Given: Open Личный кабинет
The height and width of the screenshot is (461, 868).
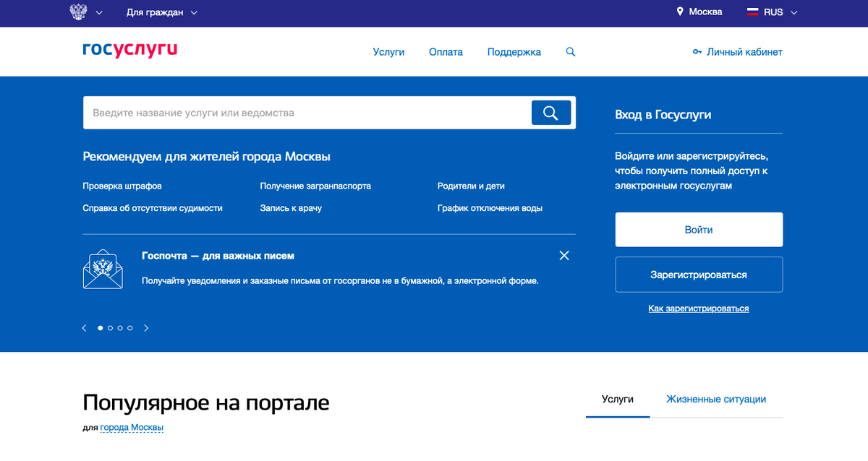Looking at the screenshot, I should pos(744,52).
